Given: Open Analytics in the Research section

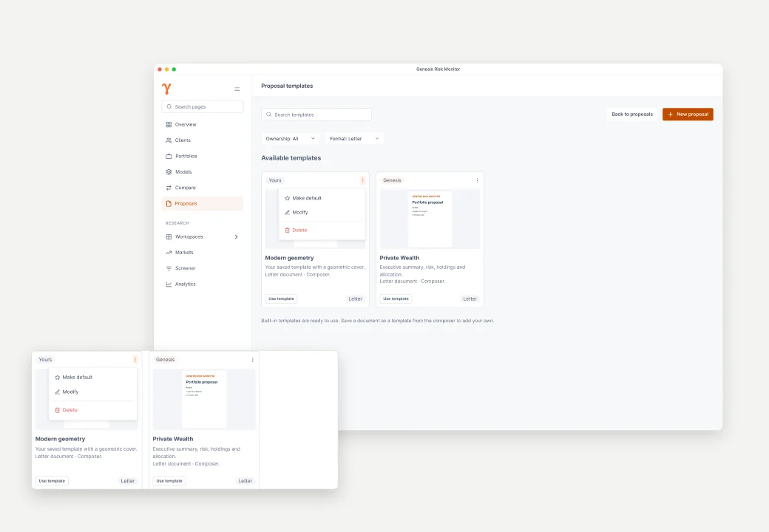Looking at the screenshot, I should pyautogui.click(x=202, y=284).
